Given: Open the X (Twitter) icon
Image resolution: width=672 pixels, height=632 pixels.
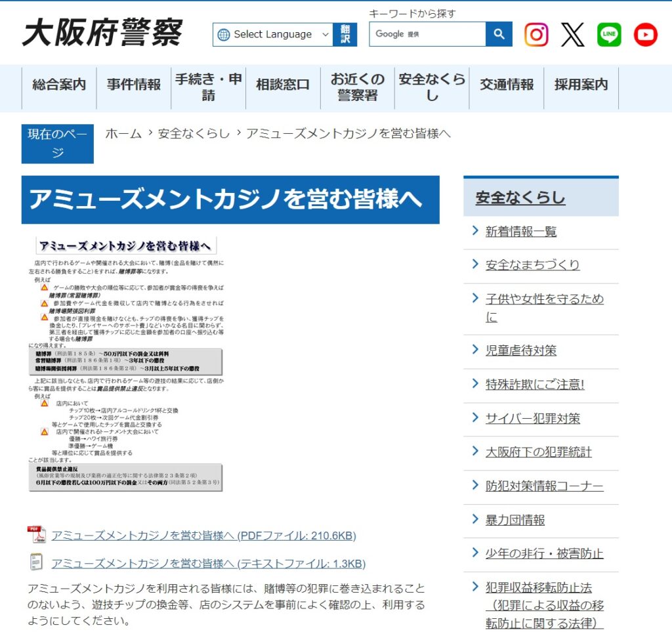Looking at the screenshot, I should pos(572,34).
